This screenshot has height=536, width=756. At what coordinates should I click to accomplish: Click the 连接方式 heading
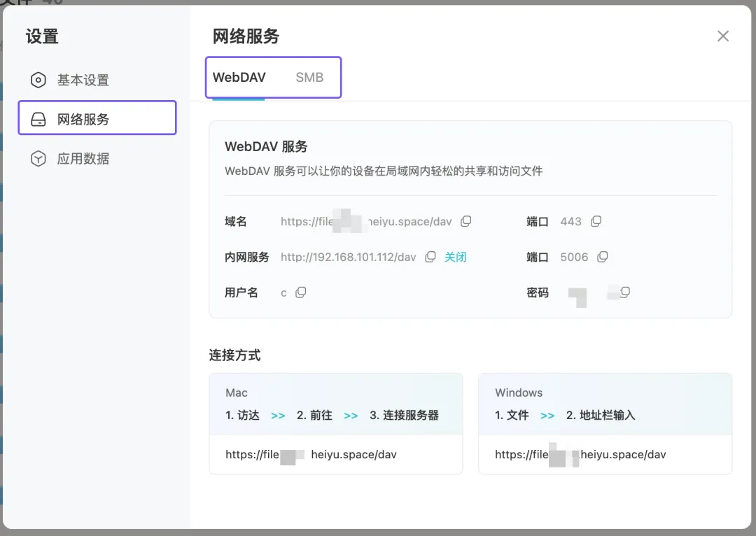pyautogui.click(x=234, y=355)
